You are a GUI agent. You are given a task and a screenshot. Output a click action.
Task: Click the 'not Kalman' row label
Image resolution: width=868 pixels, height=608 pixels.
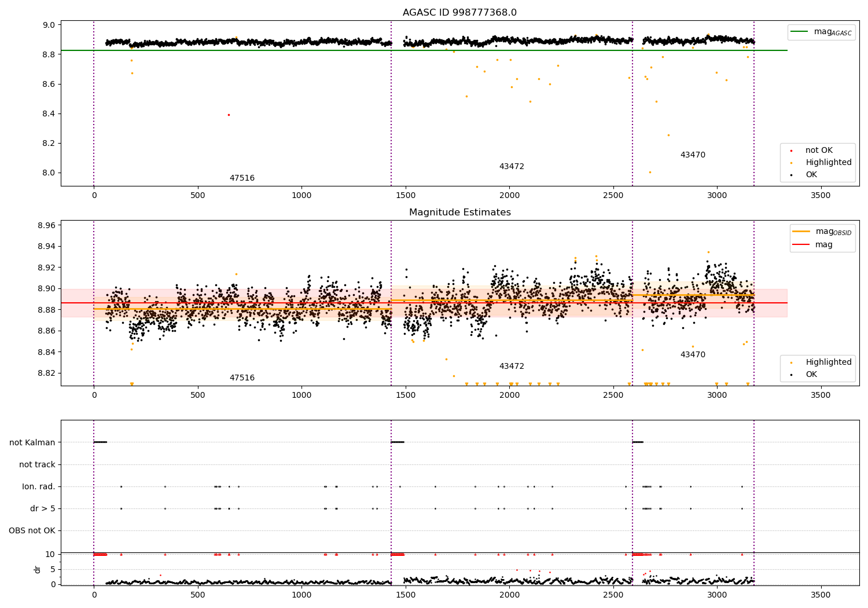(x=32, y=443)
